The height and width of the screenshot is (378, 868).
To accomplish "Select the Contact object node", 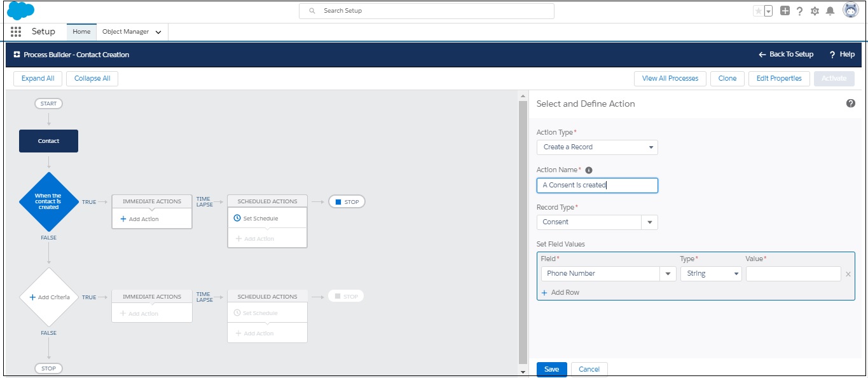I will coord(48,141).
